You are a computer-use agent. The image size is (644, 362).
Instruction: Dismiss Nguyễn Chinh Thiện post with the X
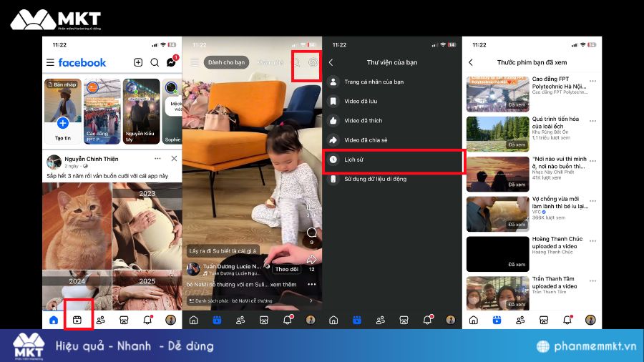click(174, 158)
